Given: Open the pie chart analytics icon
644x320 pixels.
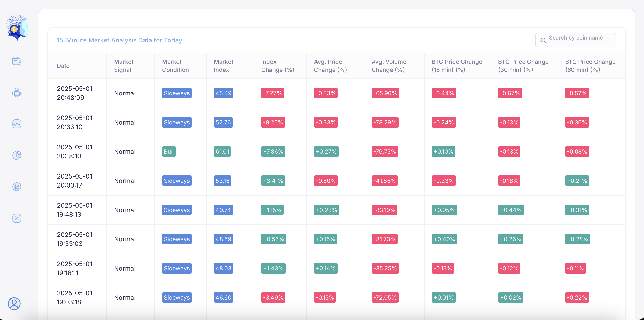Looking at the screenshot, I should pyautogui.click(x=17, y=155).
